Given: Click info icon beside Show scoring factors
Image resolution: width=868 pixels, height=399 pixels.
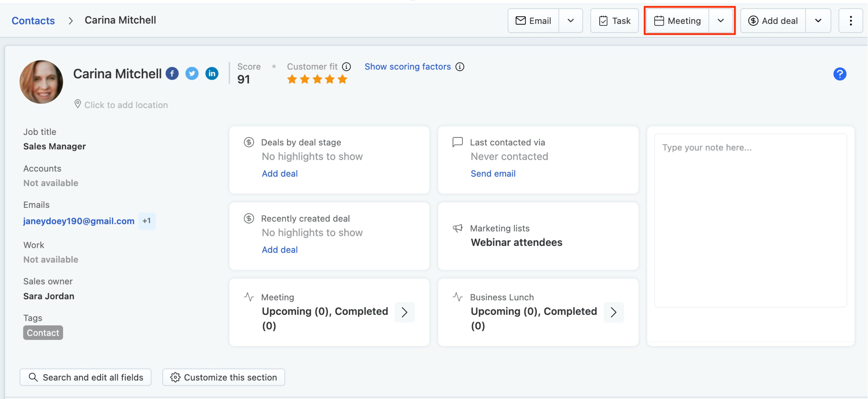Looking at the screenshot, I should tap(460, 67).
